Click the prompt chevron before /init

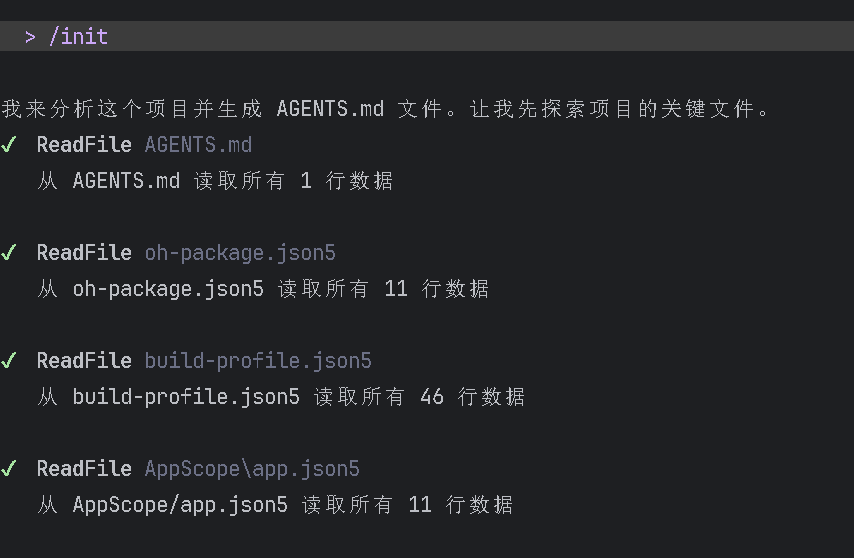(x=31, y=37)
